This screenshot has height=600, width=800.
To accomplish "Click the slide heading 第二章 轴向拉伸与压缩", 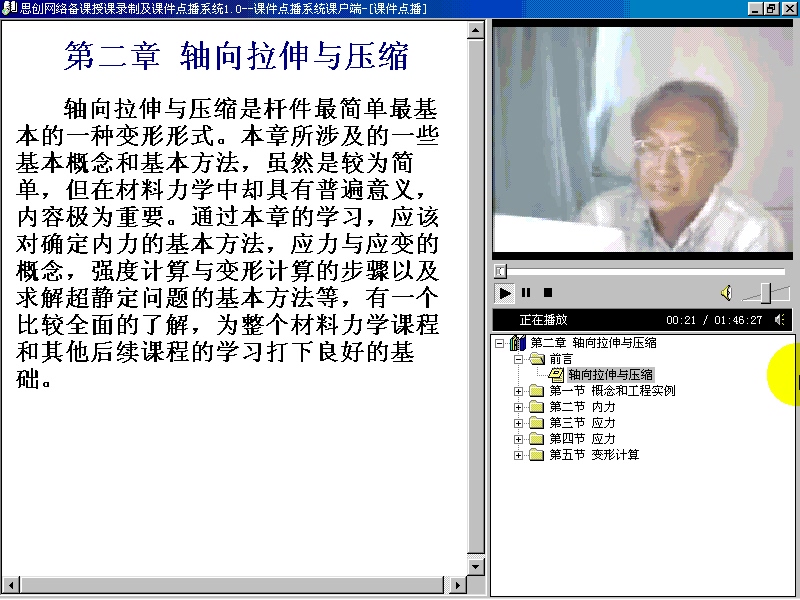I will pos(236,56).
